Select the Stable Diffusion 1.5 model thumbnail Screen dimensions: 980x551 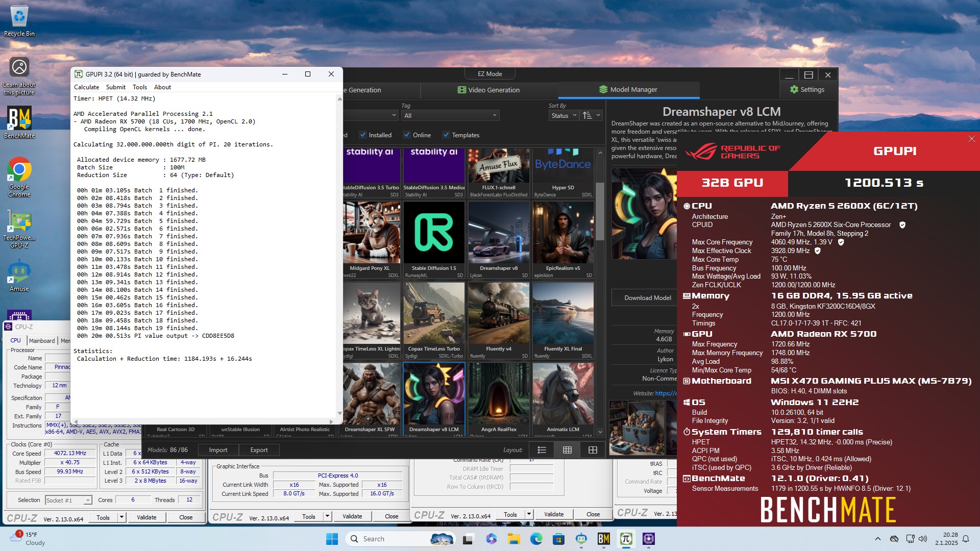point(434,240)
